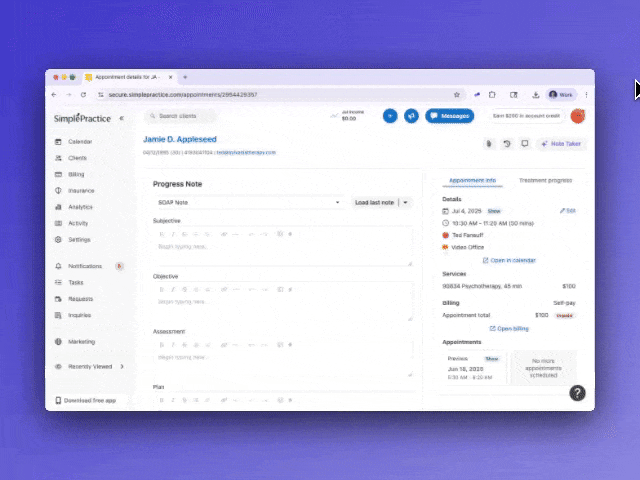Click Earn $200 in account credit

tap(526, 116)
